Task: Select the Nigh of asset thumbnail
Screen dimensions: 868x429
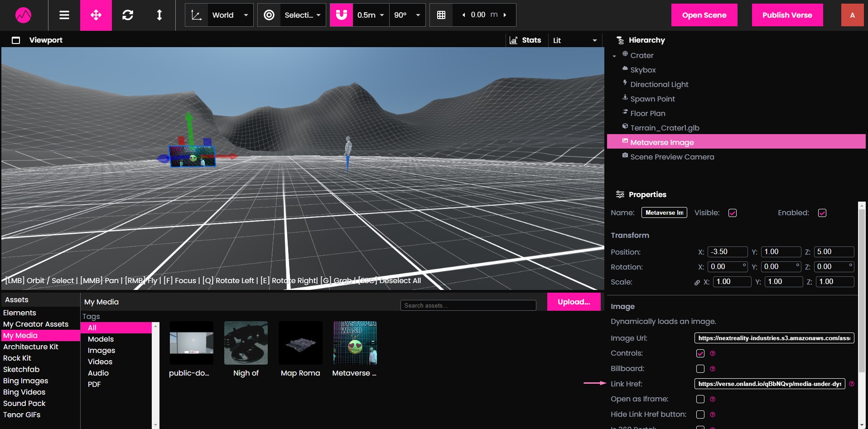Action: tap(246, 343)
